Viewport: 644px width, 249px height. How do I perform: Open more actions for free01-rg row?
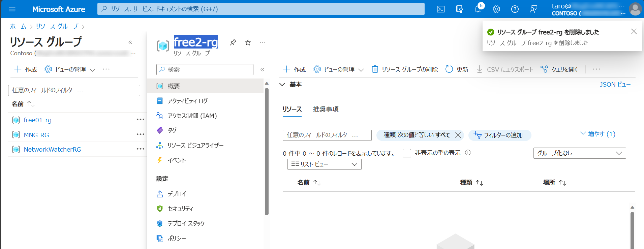tap(141, 120)
